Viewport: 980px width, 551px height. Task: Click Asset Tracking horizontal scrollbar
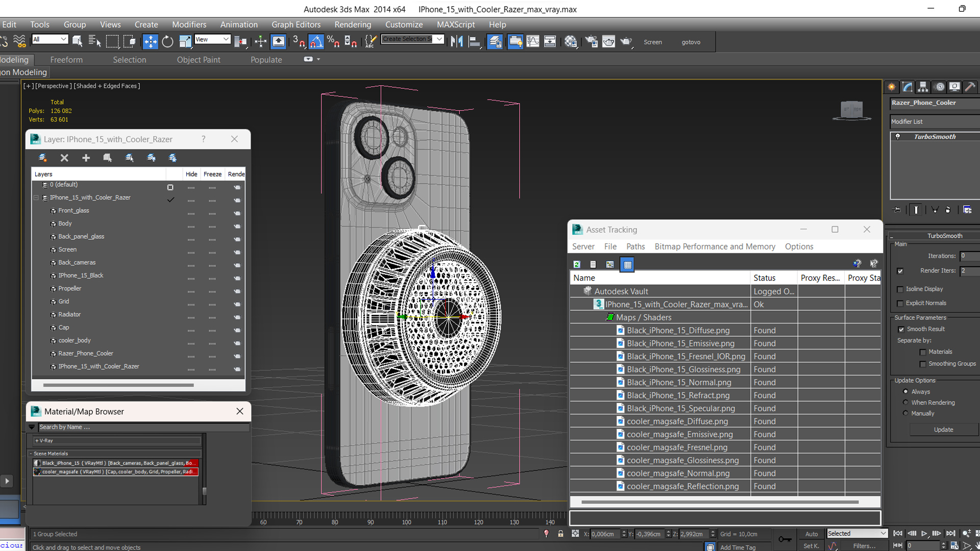[720, 502]
